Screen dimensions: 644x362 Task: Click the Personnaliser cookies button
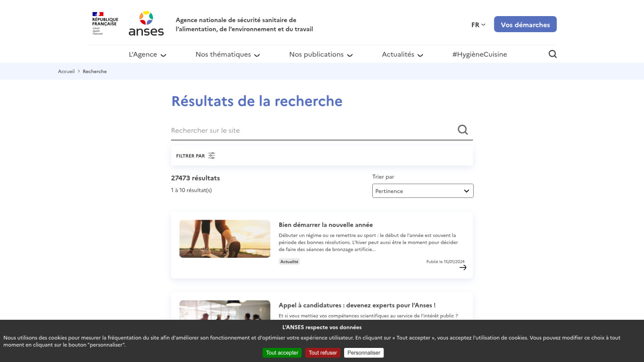[x=364, y=353]
